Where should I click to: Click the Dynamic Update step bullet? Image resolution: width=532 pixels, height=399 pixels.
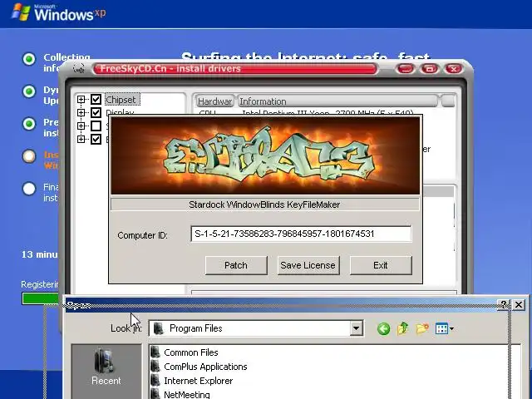(x=29, y=91)
